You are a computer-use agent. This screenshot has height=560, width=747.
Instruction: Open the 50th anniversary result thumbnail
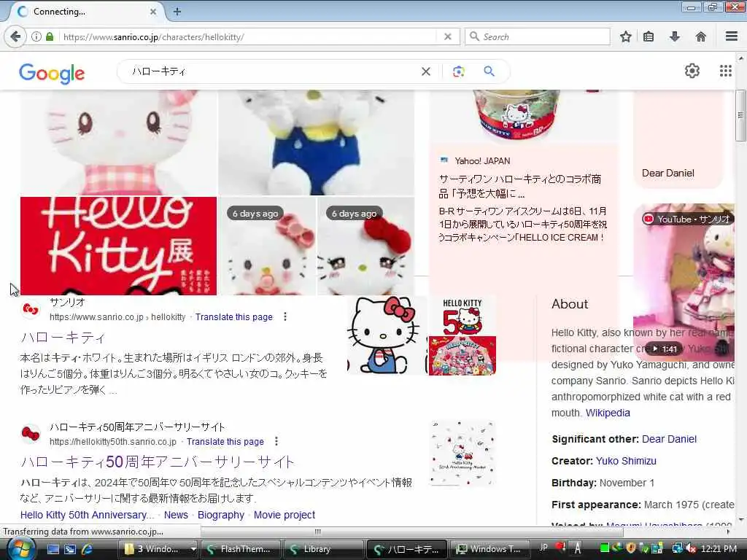pyautogui.click(x=462, y=453)
